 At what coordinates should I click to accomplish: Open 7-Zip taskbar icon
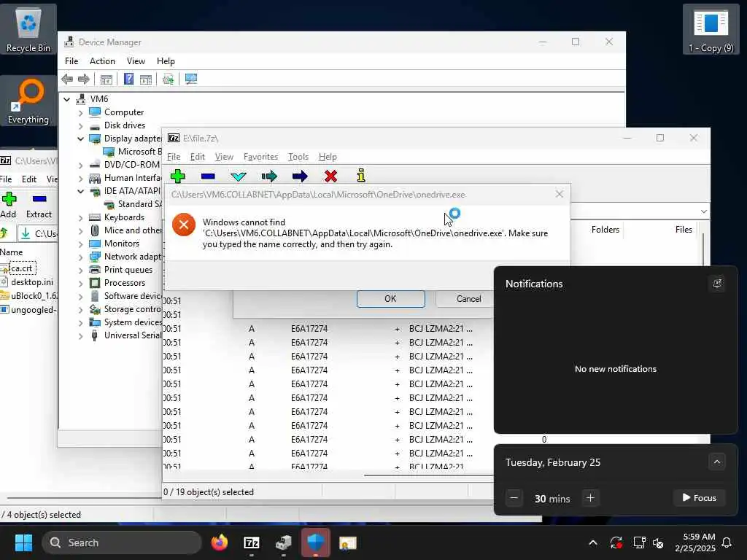(252, 542)
